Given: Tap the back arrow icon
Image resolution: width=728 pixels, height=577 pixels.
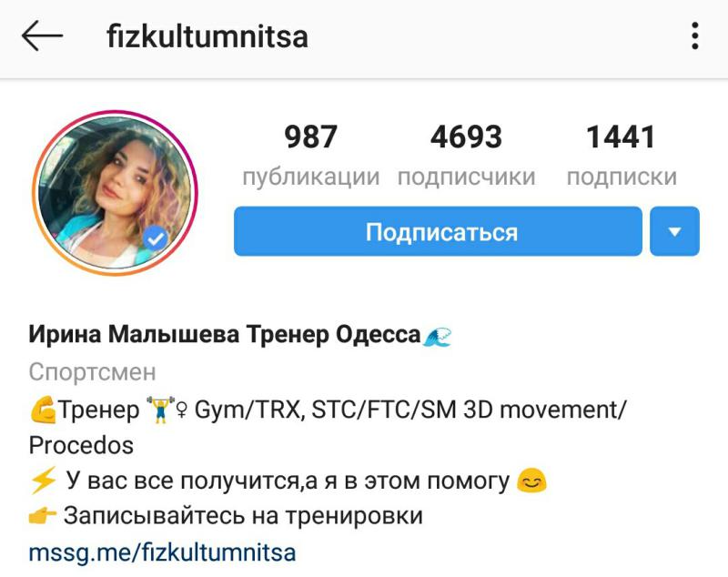Looking at the screenshot, I should (42, 35).
